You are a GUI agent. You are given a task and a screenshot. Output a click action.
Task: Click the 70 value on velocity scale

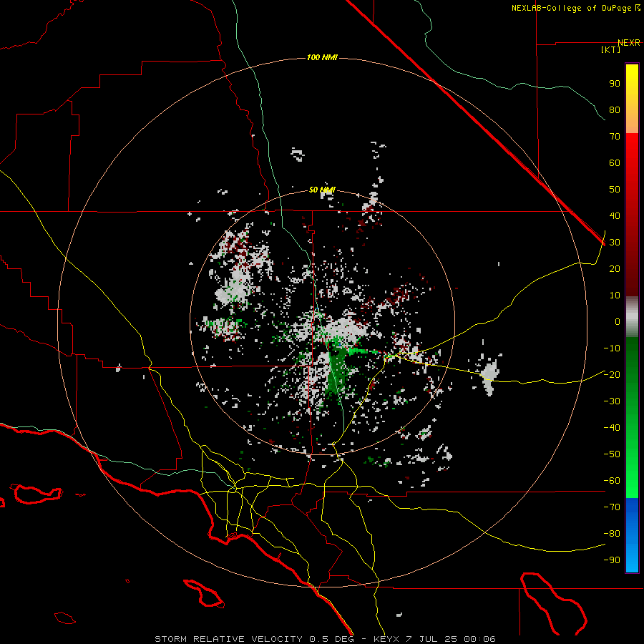click(x=615, y=137)
